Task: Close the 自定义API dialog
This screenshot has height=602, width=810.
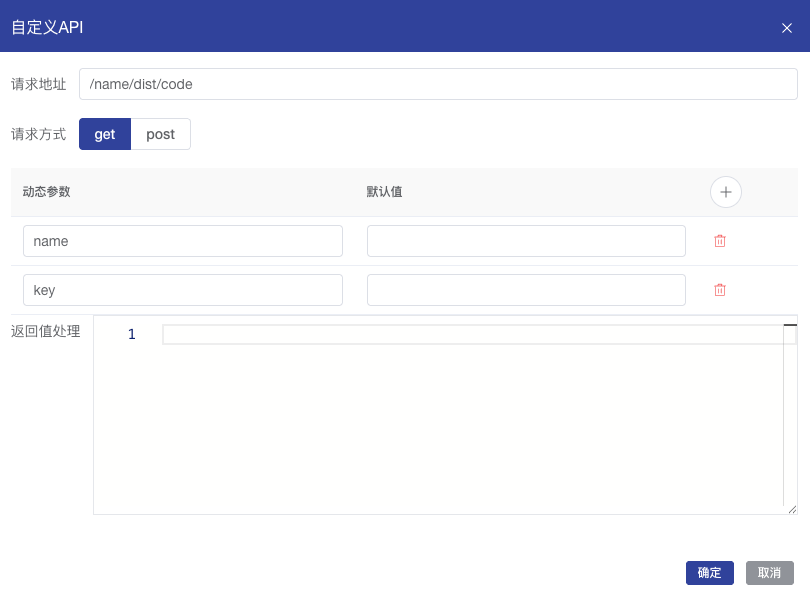Action: [786, 28]
